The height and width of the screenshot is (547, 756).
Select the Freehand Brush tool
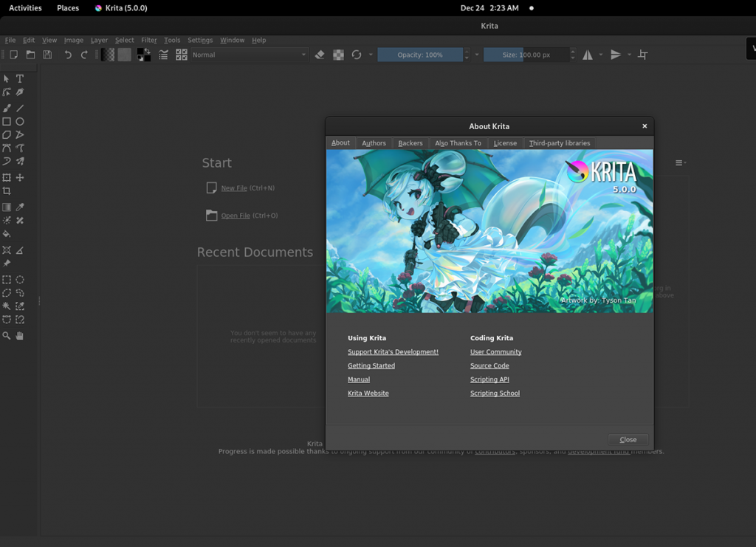point(7,107)
